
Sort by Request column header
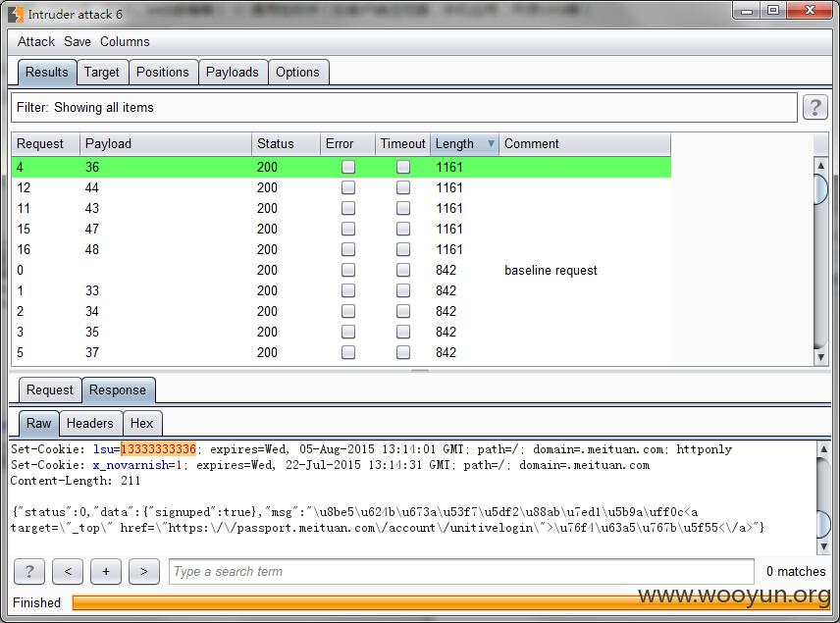[x=45, y=143]
